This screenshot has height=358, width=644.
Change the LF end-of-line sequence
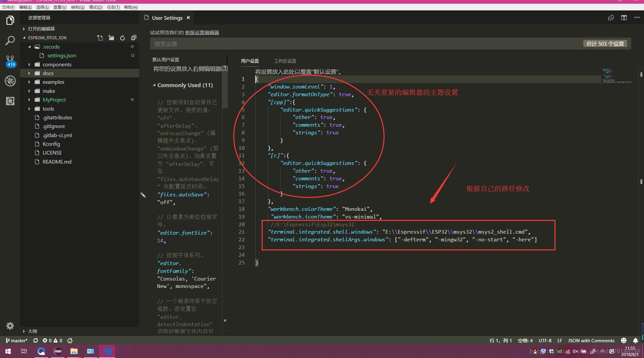coord(559,340)
